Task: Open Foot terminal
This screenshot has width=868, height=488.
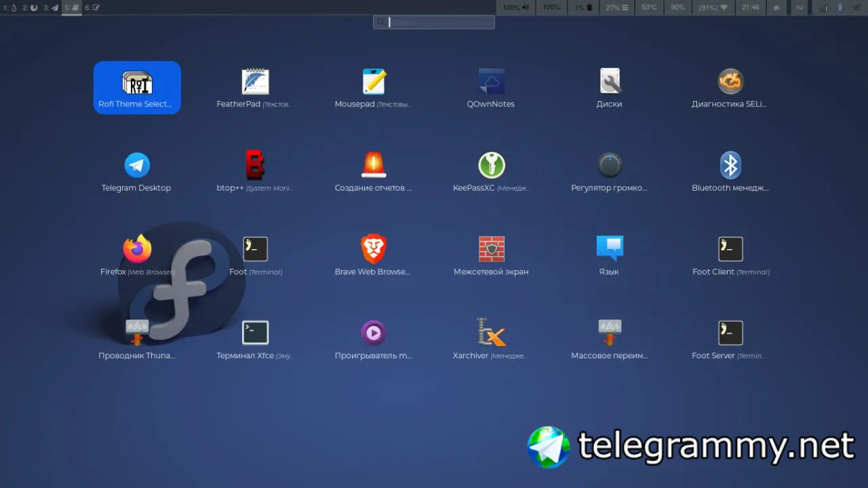Action: 255,256
